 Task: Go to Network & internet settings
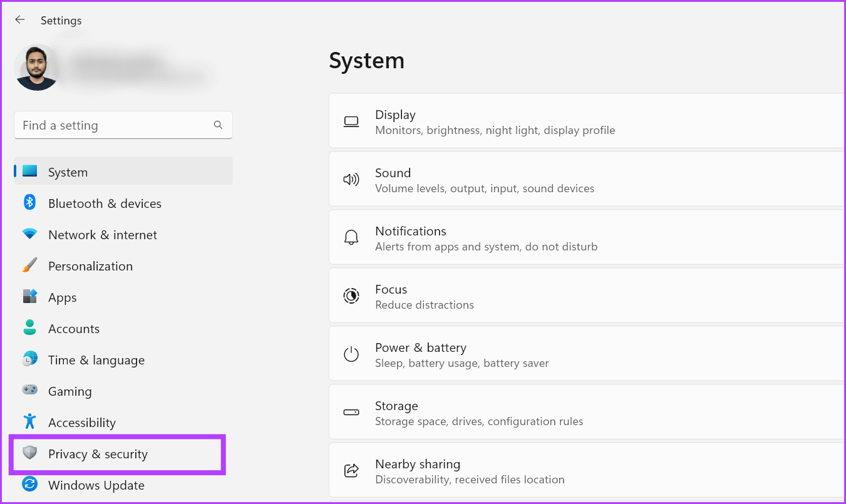(x=123, y=235)
